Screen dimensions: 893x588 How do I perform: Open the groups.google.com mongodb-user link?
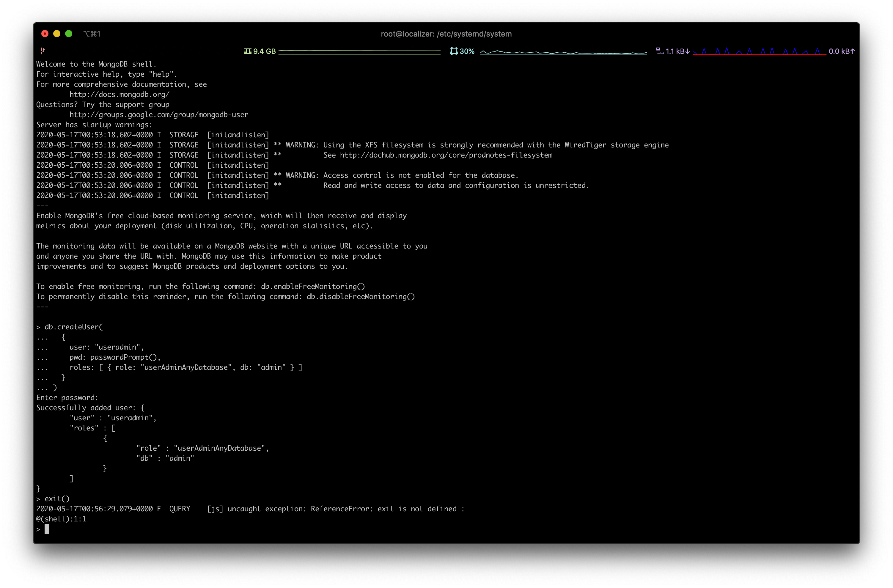(x=159, y=114)
